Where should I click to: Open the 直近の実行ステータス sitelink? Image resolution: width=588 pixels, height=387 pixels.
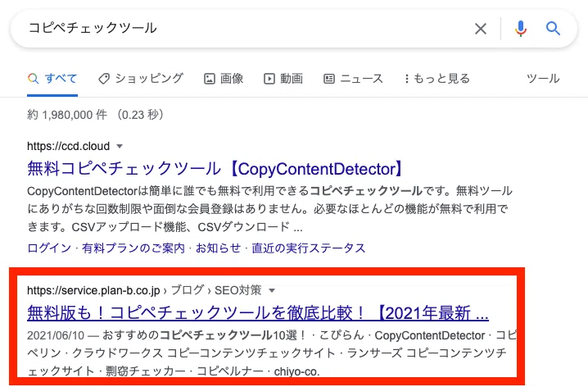coord(308,248)
